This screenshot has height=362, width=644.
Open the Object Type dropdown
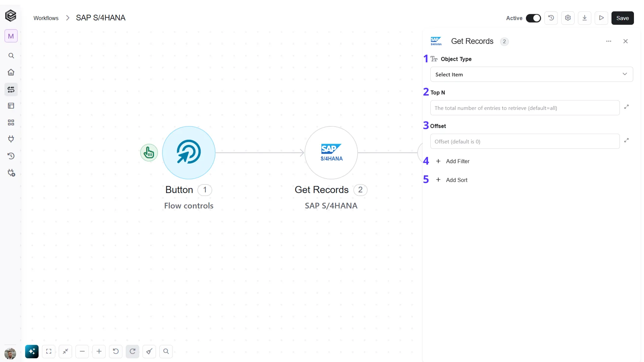(532, 74)
